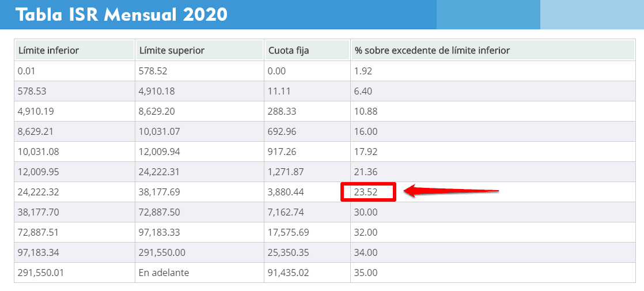Click '% sobre excedente de límite inferior' header
This screenshot has height=291, width=644.
[493, 51]
